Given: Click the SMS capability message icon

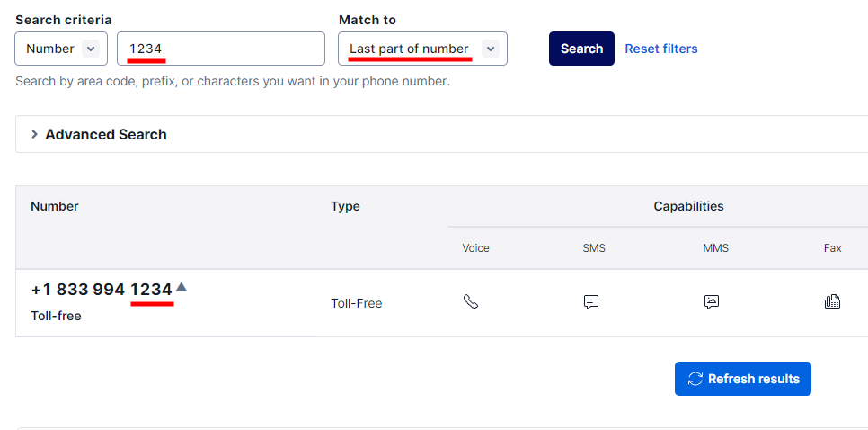Looking at the screenshot, I should click(x=591, y=302).
